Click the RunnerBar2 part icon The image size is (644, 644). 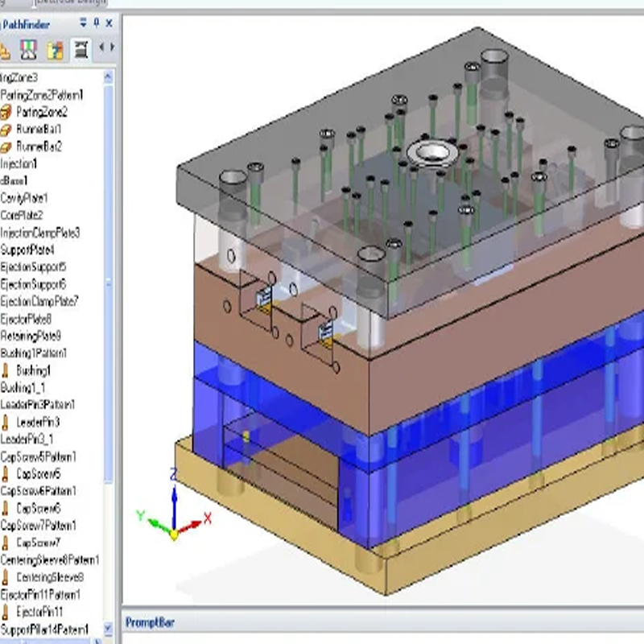pyautogui.click(x=6, y=147)
